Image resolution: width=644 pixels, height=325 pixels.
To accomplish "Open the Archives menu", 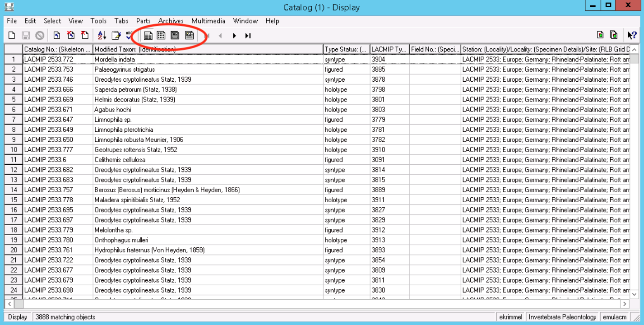I will coord(171,21).
